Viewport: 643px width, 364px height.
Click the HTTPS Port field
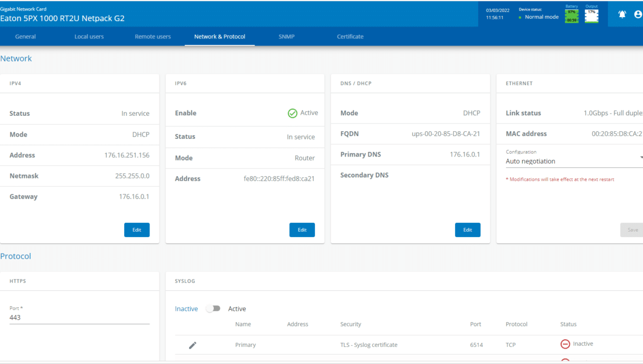coord(80,317)
